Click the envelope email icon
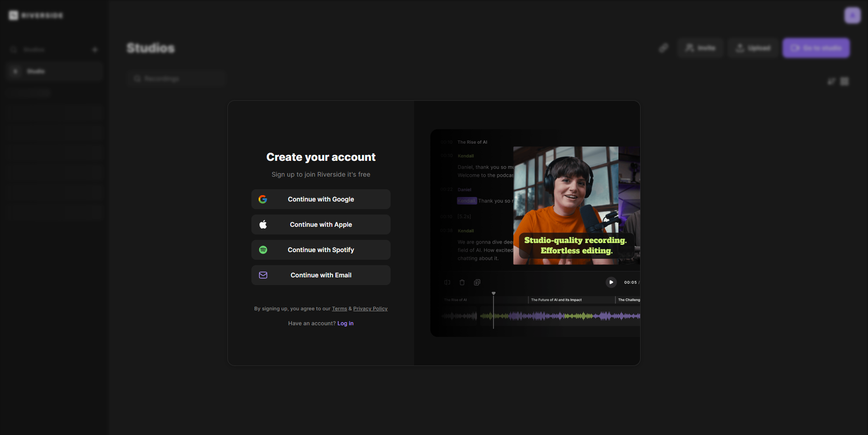The height and width of the screenshot is (435, 868). pos(263,275)
